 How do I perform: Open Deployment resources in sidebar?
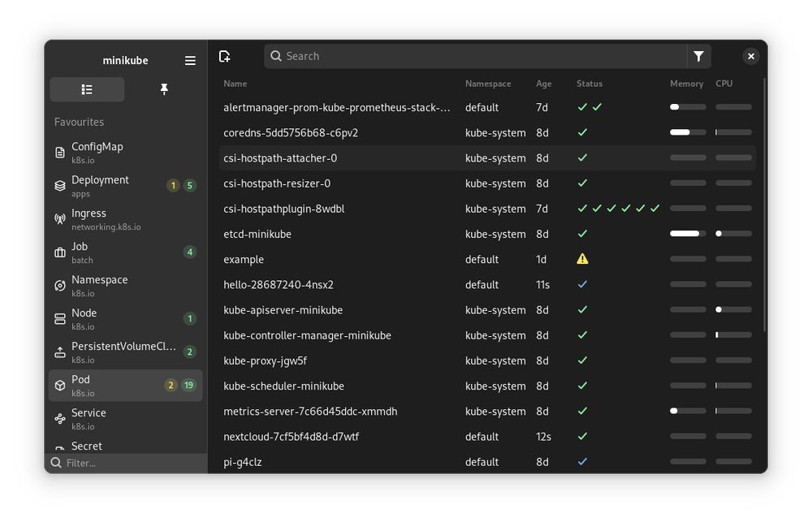125,186
